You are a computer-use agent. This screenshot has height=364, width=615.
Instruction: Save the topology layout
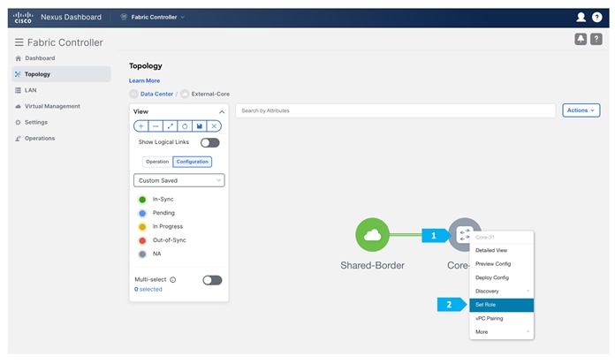199,126
